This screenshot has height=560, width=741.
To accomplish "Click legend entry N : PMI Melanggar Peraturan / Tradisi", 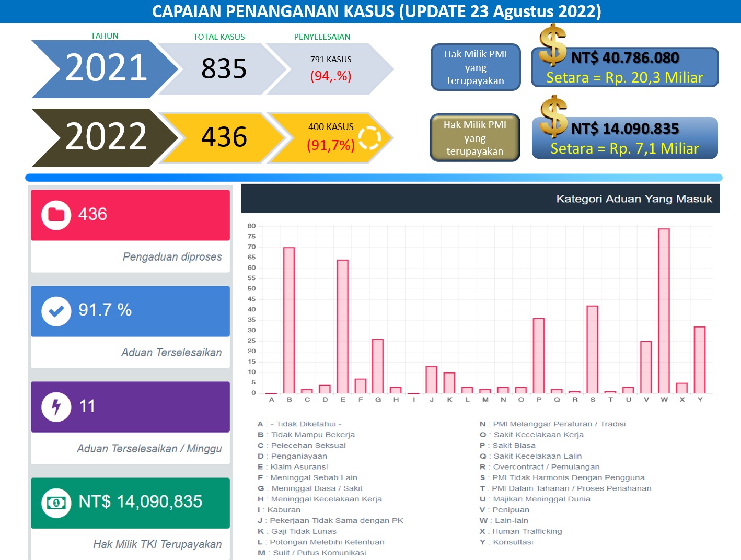I will point(552,424).
